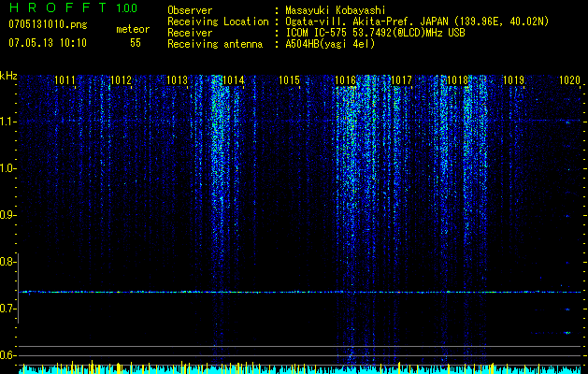Click the 1015 time marker
588x374 pixels.
(x=290, y=80)
